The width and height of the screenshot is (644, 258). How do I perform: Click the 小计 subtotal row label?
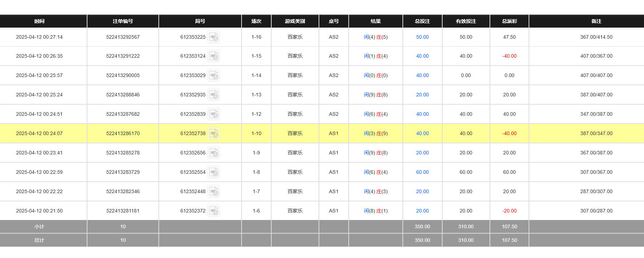[39, 226]
